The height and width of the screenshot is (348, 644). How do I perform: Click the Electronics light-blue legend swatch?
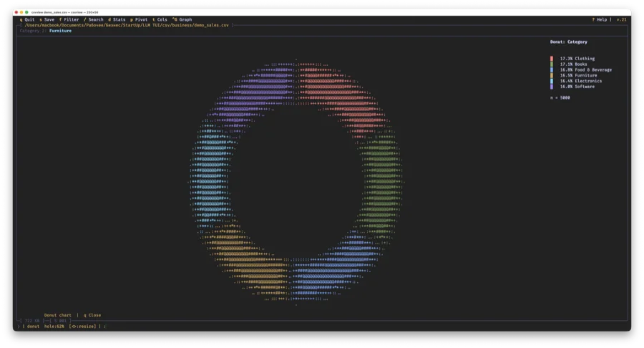(x=552, y=81)
